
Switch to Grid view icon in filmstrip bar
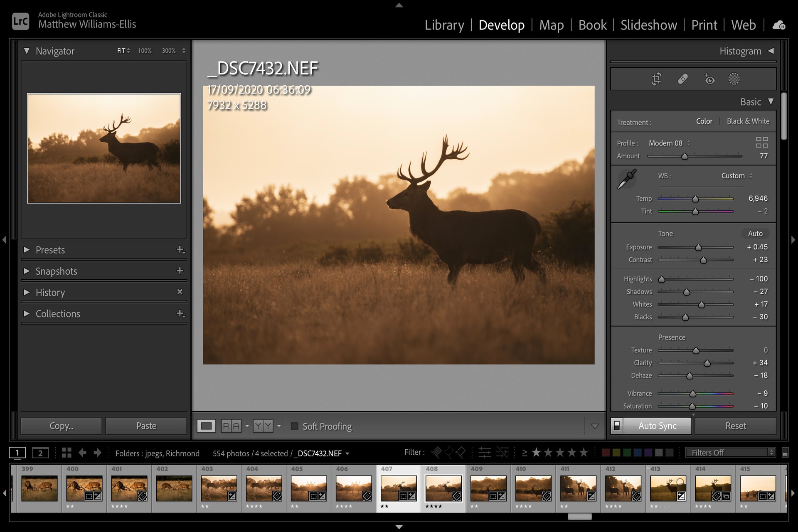pos(66,453)
